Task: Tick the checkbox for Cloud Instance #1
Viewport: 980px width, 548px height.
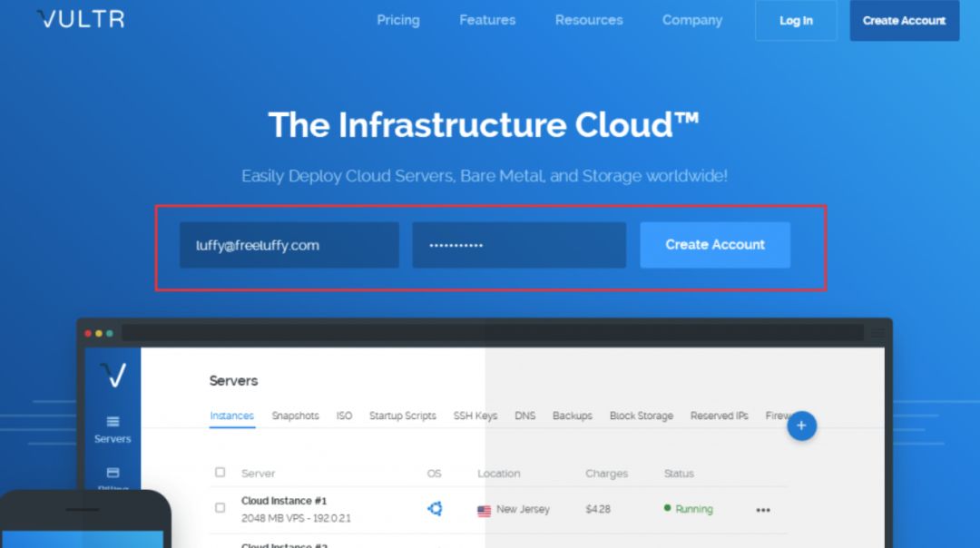Action: [220, 508]
